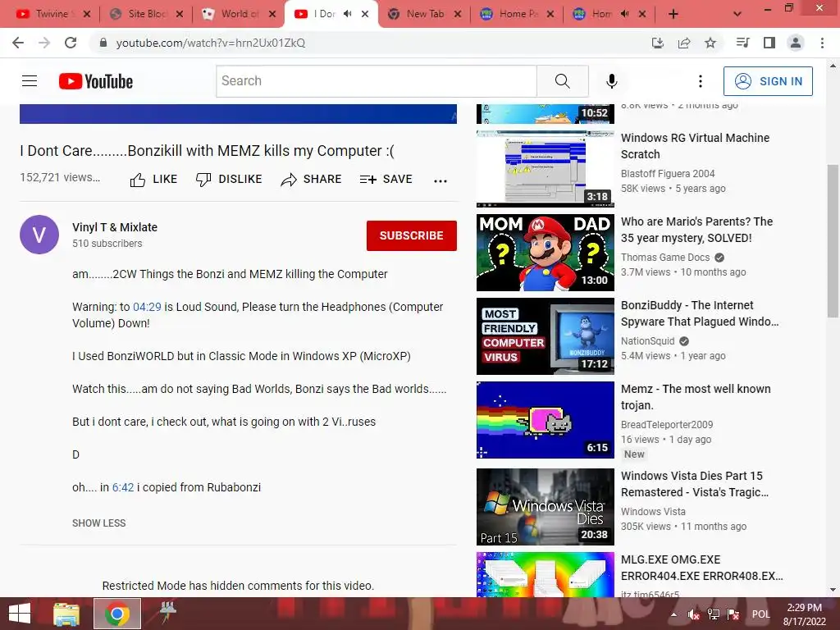
Task: Open the Mario's Parents video thumbnail
Action: click(x=546, y=253)
